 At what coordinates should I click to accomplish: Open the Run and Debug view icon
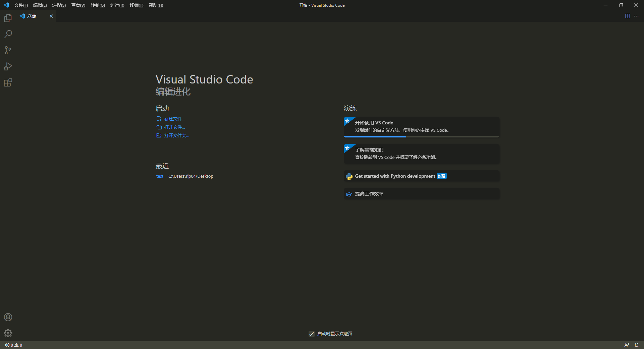coord(8,66)
